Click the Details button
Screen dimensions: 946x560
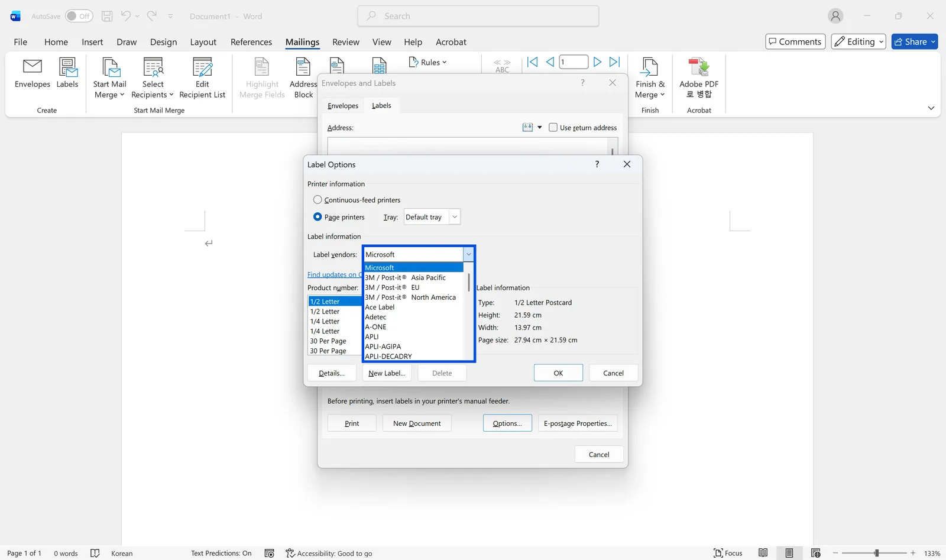(x=332, y=373)
